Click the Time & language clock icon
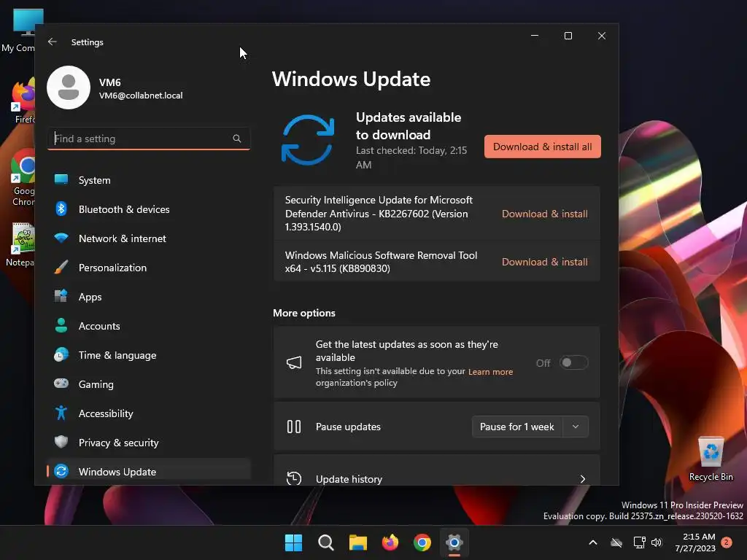 [x=61, y=355]
